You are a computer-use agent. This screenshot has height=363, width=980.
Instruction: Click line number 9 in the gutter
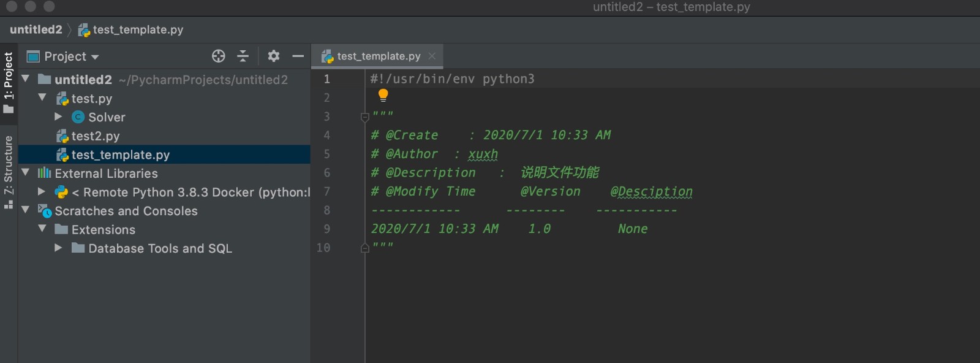coord(326,229)
